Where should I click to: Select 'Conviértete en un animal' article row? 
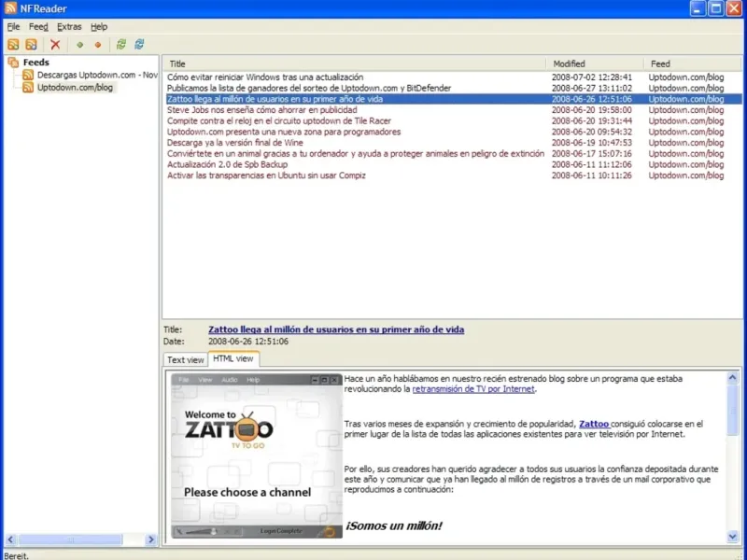(453, 154)
